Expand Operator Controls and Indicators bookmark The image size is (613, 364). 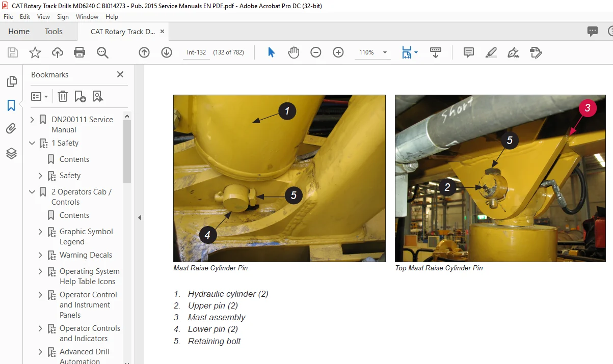click(x=41, y=328)
